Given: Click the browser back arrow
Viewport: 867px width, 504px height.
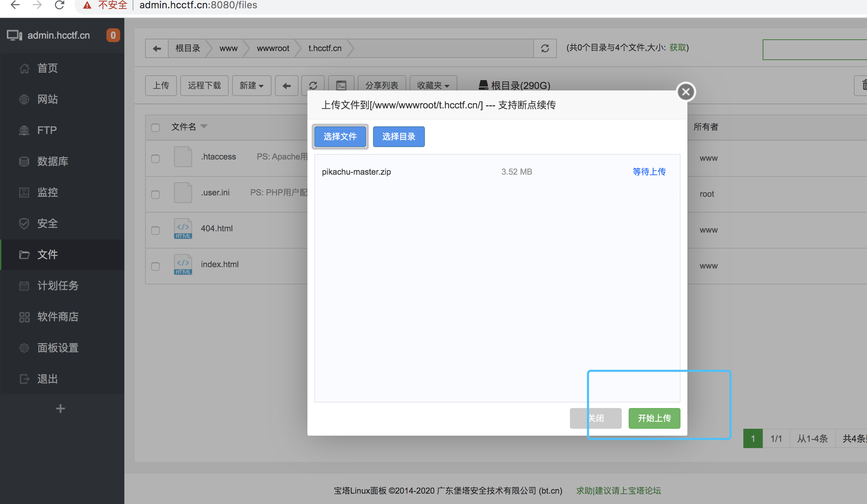Looking at the screenshot, I should (15, 5).
